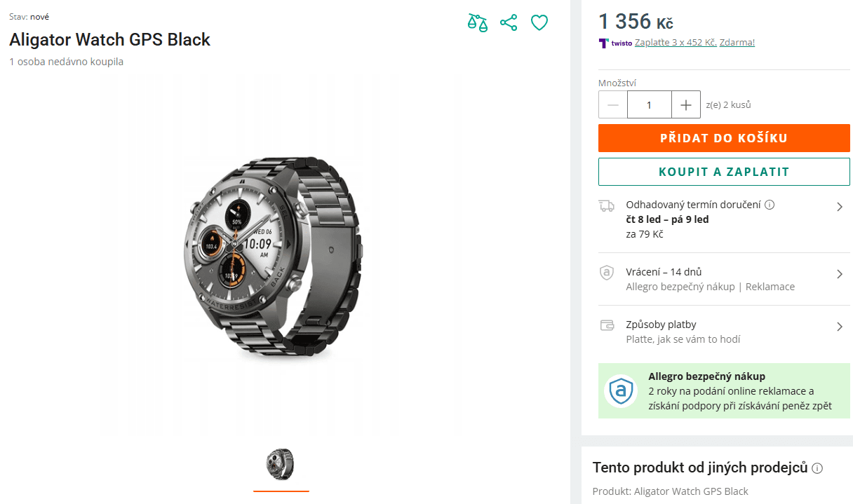853x504 pixels.
Task: Increase quantity with the plus stepper
Action: point(686,104)
